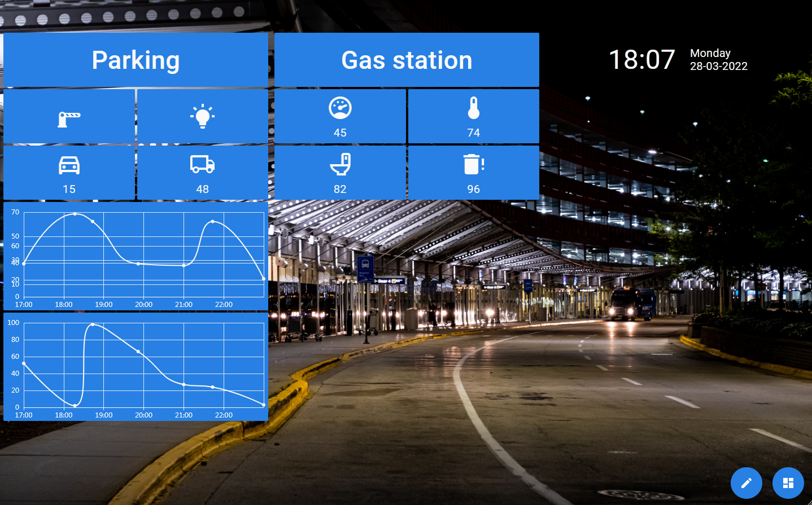Click the parking barrier gate icon

click(69, 118)
